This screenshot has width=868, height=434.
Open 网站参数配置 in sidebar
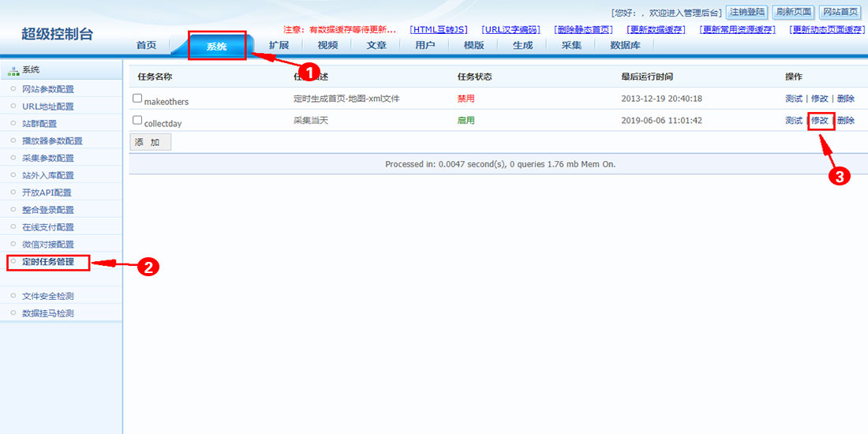tap(48, 89)
